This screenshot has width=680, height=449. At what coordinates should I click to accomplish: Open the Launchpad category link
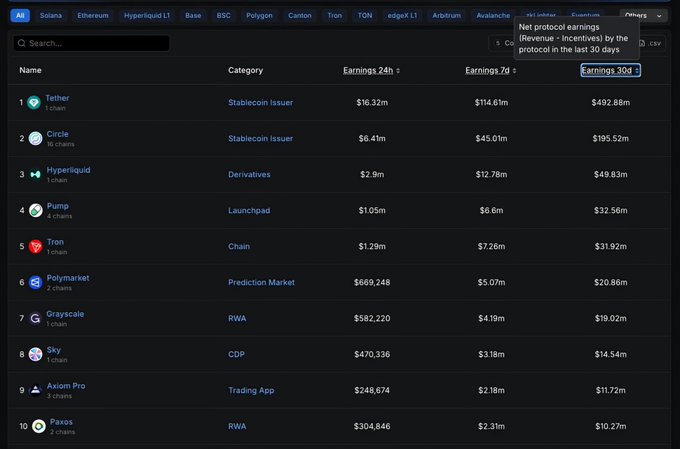tap(249, 211)
